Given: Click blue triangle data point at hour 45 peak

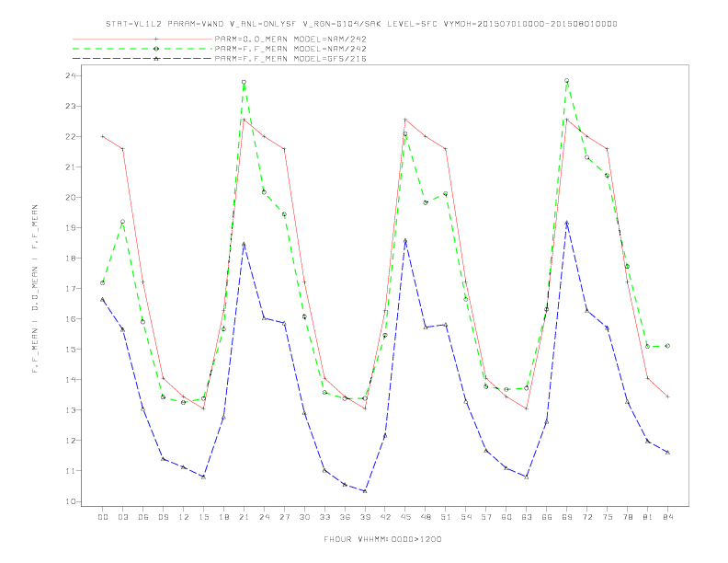Looking at the screenshot, I should (405, 241).
